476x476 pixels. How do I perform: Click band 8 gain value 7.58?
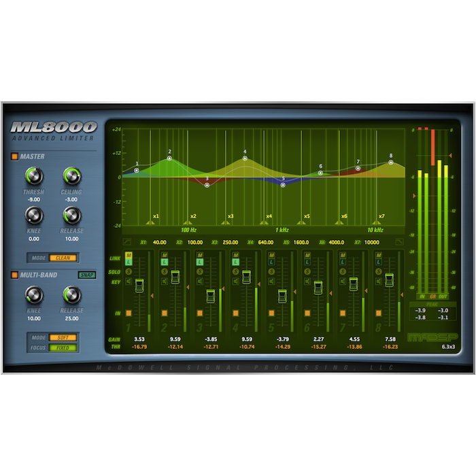pos(390,339)
